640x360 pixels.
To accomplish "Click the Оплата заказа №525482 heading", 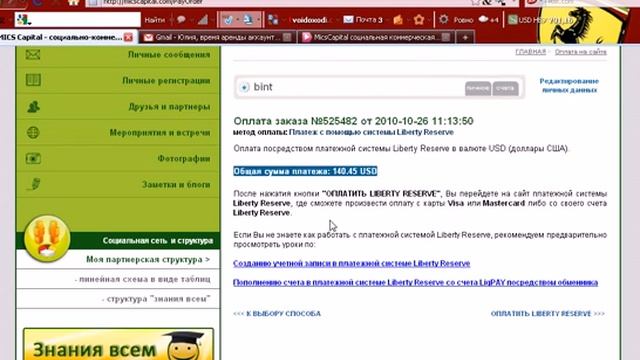I will (x=353, y=121).
